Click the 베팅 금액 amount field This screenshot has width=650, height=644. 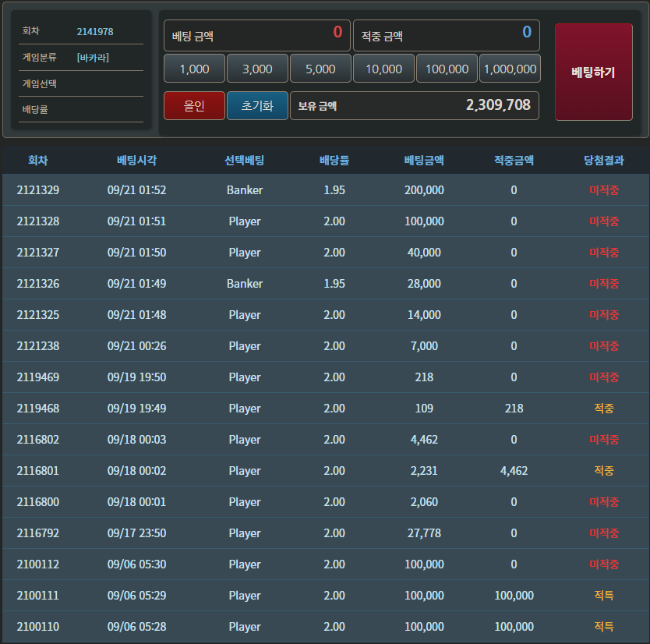(257, 35)
